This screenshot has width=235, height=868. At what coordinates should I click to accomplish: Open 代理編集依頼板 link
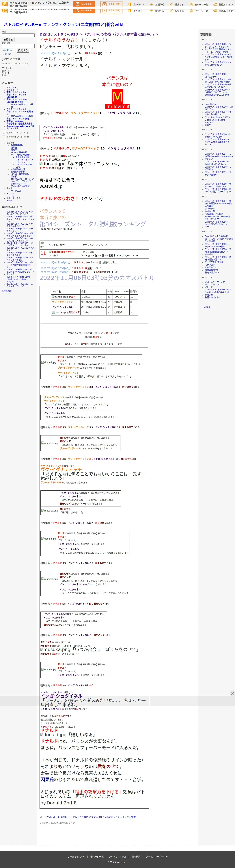click(18, 171)
